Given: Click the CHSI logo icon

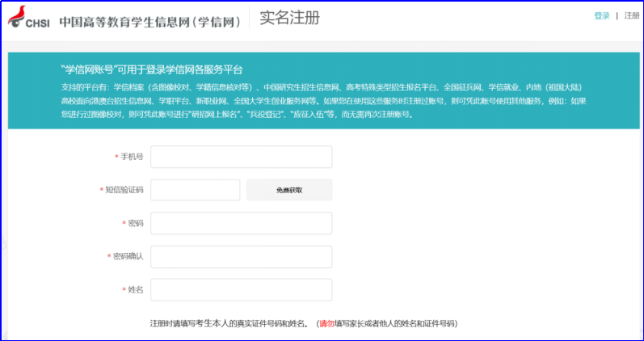Looking at the screenshot, I should [29, 18].
